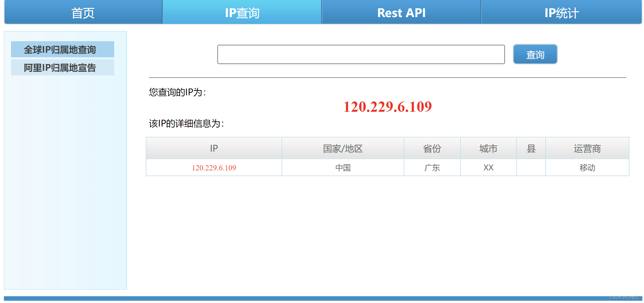644x303 pixels.
Task: Click the 查询 search button
Action: tap(535, 54)
